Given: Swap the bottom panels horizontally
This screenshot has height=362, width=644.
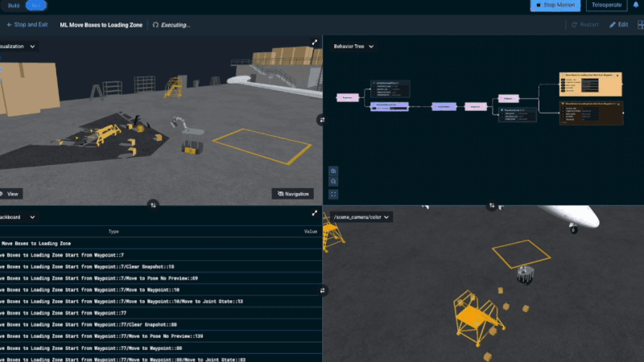Looking at the screenshot, I should tap(322, 290).
